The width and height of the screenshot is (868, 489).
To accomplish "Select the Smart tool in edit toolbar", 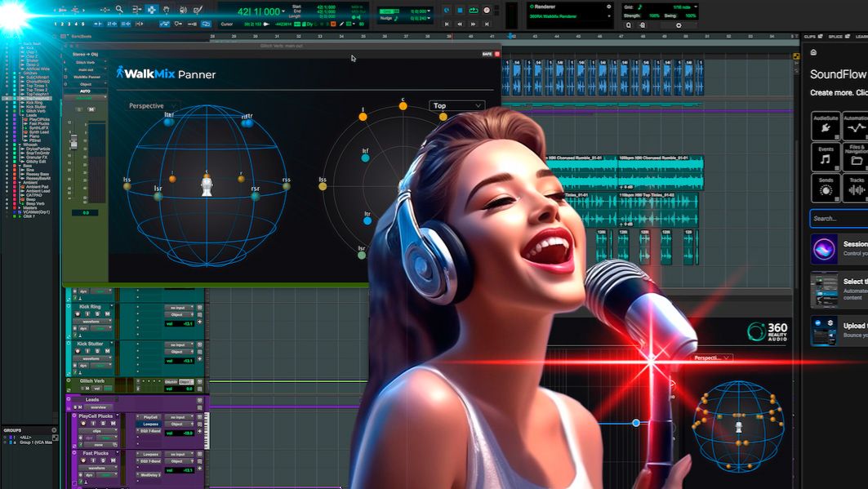I will [x=152, y=10].
